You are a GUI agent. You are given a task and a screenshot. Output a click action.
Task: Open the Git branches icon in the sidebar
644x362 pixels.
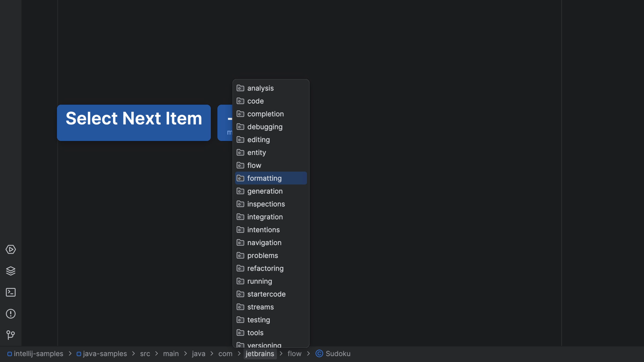pos(11,335)
